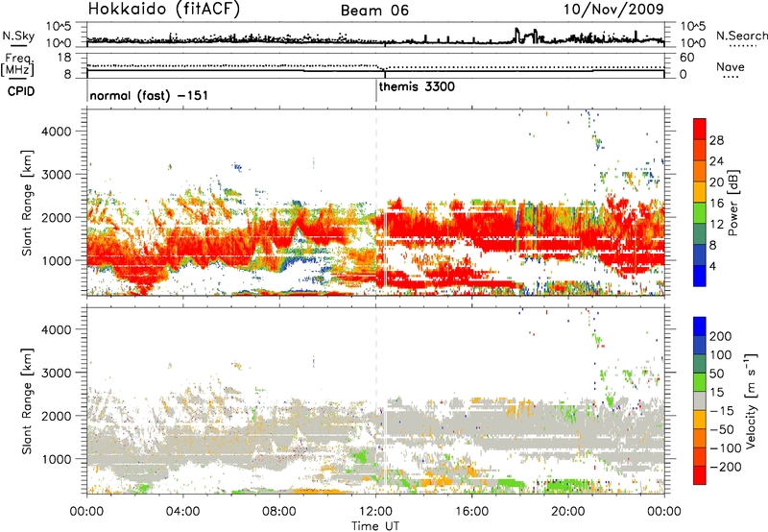
Task: Click the '16:00' time axis label
Action: tap(471, 512)
